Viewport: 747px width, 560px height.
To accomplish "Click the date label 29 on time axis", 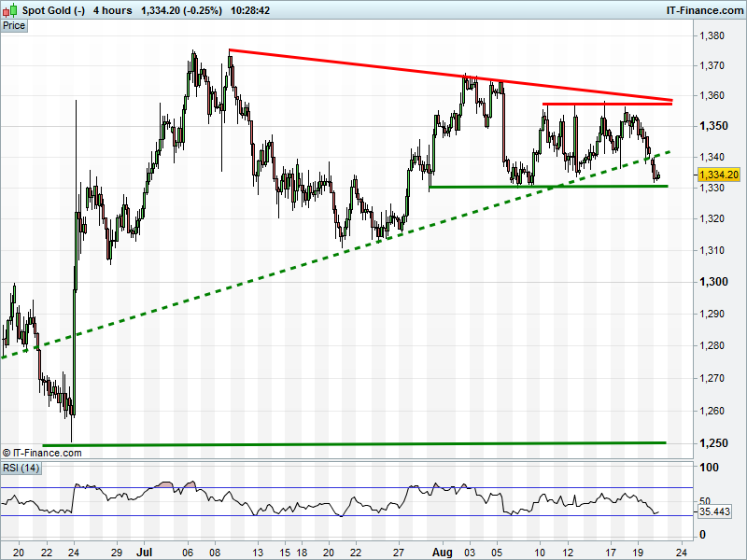I will pyautogui.click(x=117, y=553).
